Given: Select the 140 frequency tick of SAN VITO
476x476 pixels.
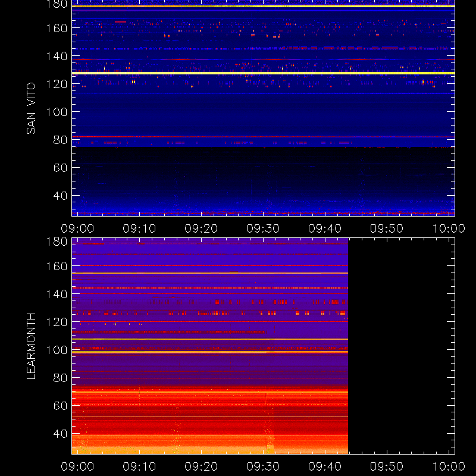Looking at the screenshot, I should 57,56.
